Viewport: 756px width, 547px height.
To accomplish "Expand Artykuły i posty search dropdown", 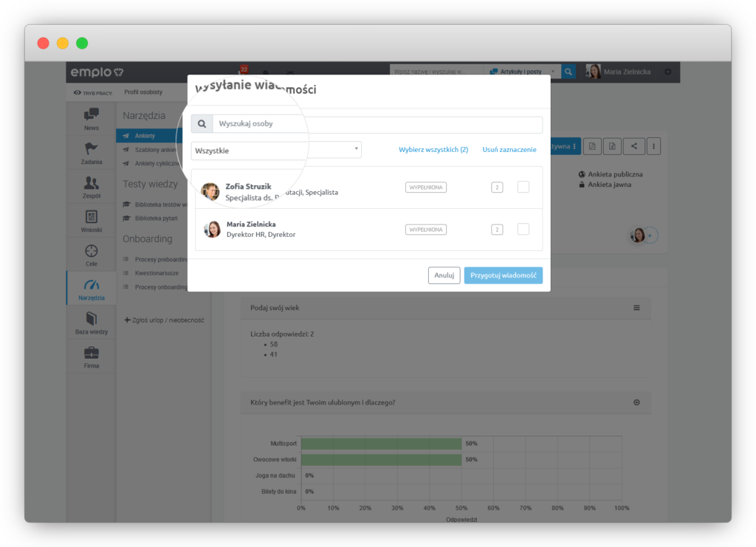I will (x=523, y=72).
